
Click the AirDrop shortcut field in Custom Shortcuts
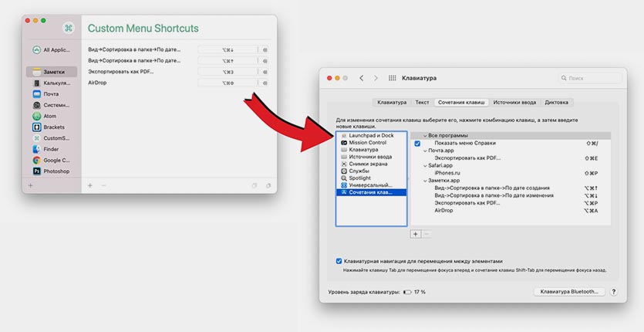tap(228, 83)
